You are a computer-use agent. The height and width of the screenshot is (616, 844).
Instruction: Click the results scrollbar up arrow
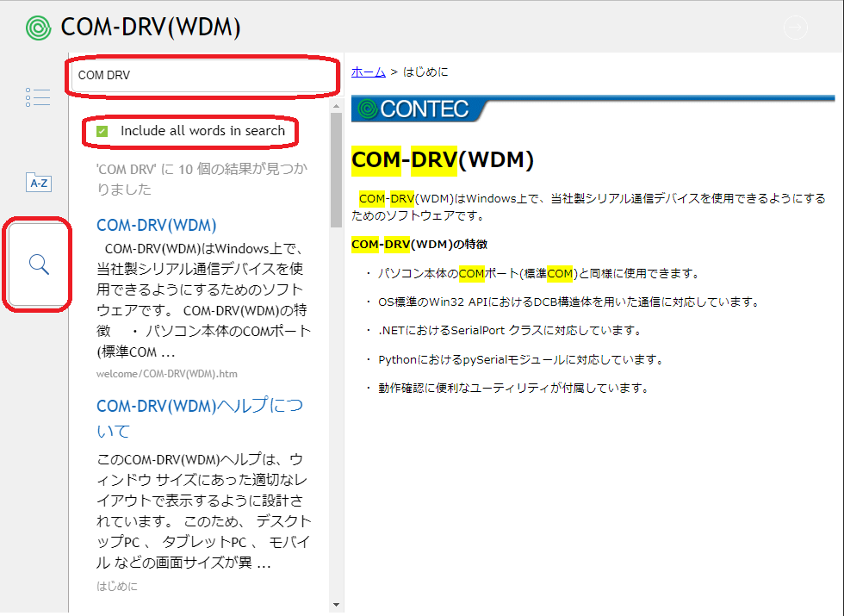337,106
